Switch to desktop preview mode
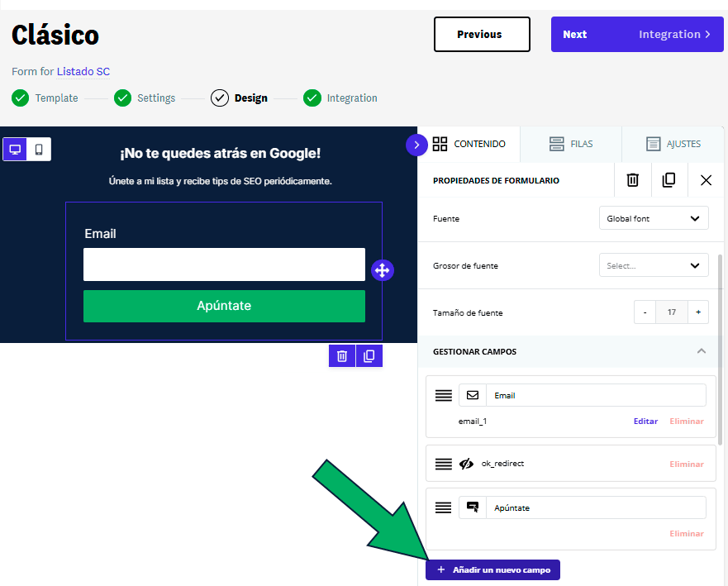This screenshot has width=728, height=586. click(15, 150)
